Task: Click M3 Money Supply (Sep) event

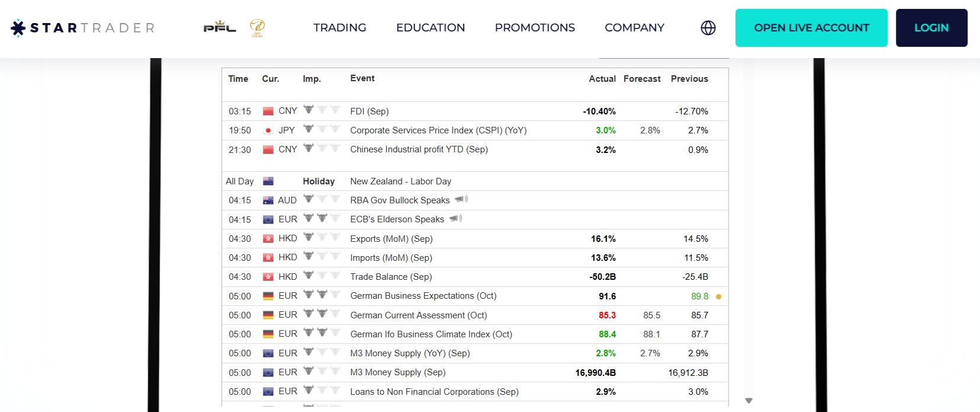Action: pyautogui.click(x=398, y=372)
